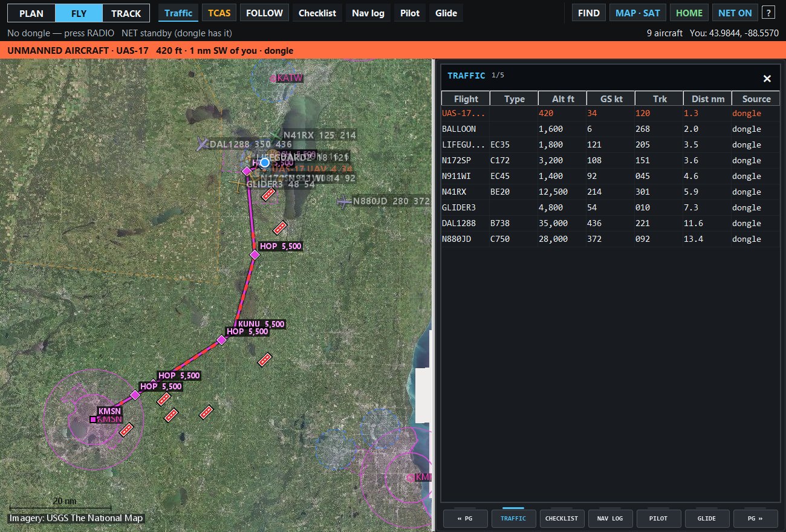The width and height of the screenshot is (786, 532).
Task: Toggle the TCAS mode button
Action: 219,13
